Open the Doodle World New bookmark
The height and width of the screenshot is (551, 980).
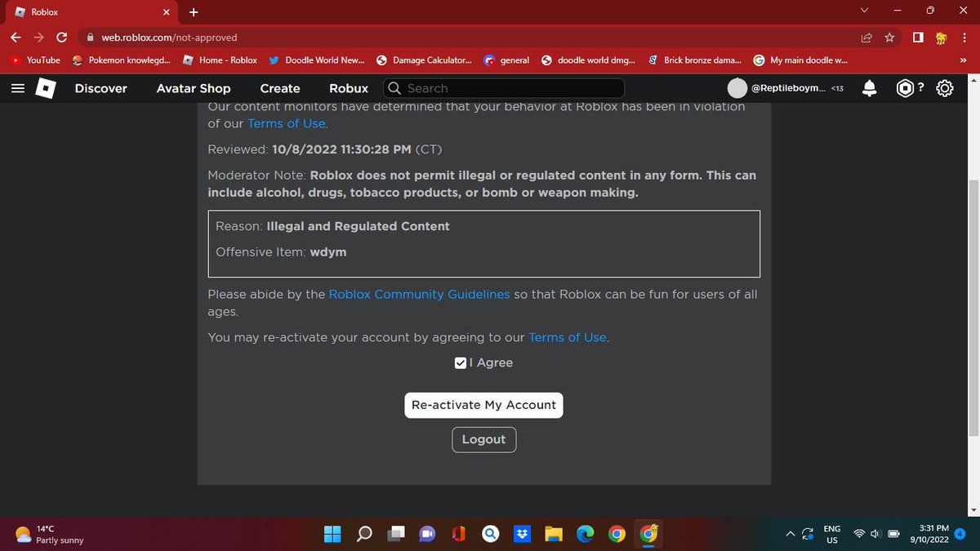pos(316,60)
